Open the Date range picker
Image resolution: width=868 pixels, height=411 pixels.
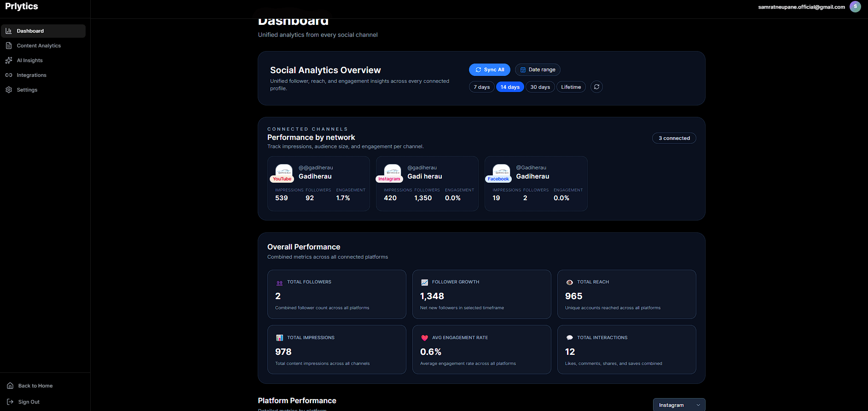[x=537, y=69]
